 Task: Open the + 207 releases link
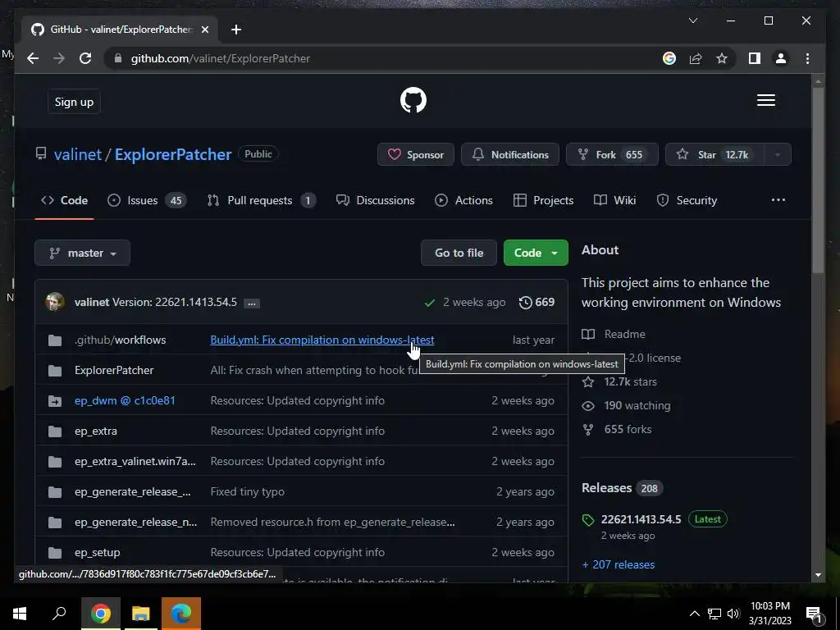tap(619, 564)
